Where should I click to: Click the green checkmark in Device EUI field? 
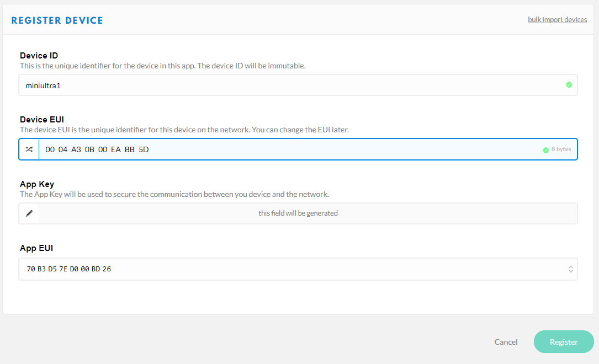(x=545, y=149)
